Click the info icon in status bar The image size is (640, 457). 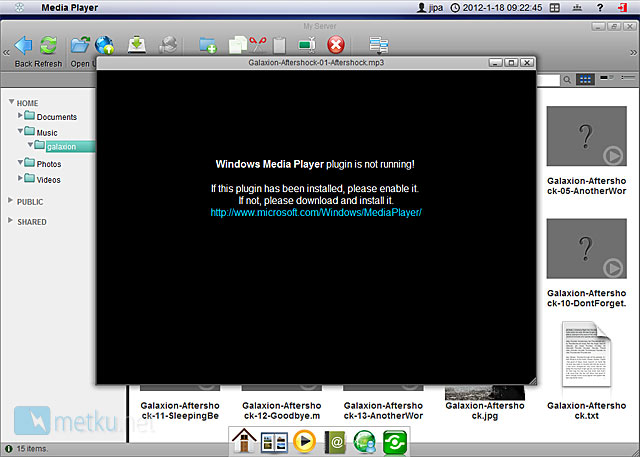8,449
